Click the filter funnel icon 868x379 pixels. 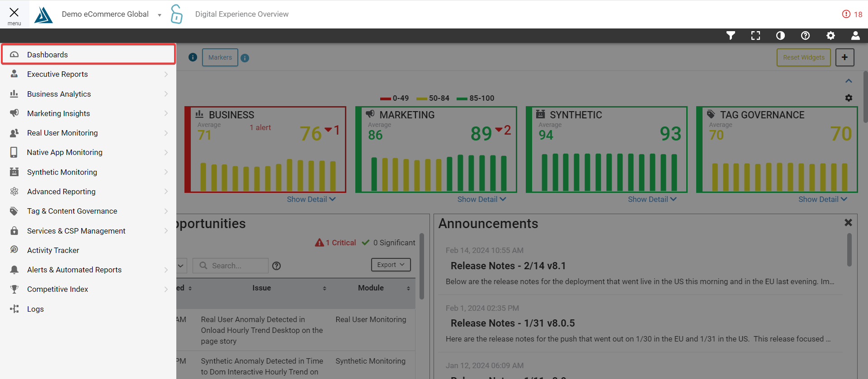tap(731, 36)
